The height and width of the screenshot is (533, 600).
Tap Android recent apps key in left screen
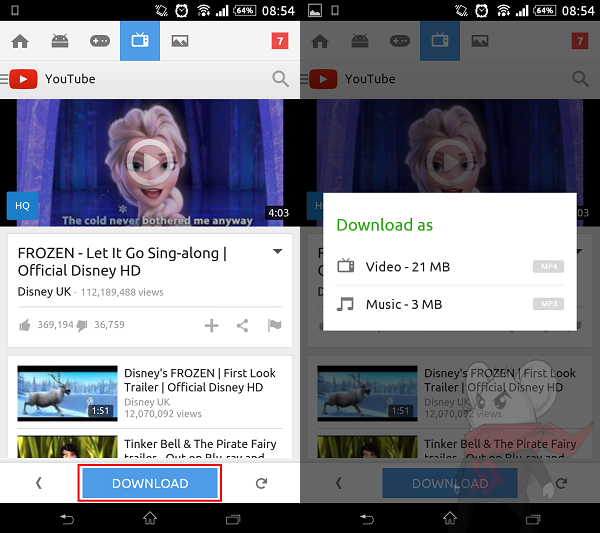(x=233, y=519)
